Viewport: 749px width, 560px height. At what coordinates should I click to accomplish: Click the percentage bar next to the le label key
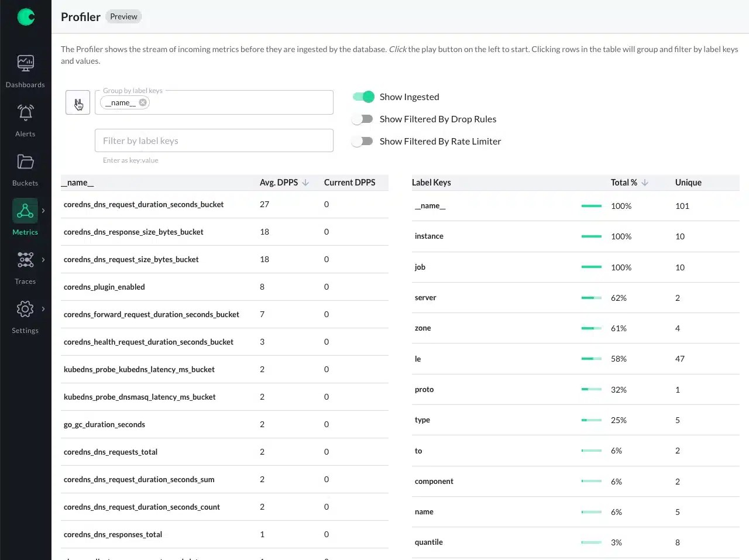coord(592,359)
